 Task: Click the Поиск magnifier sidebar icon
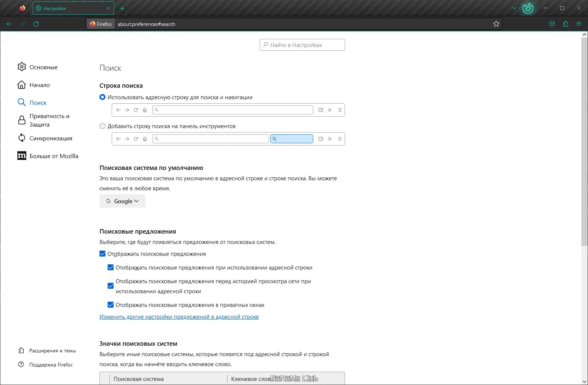[x=22, y=103]
